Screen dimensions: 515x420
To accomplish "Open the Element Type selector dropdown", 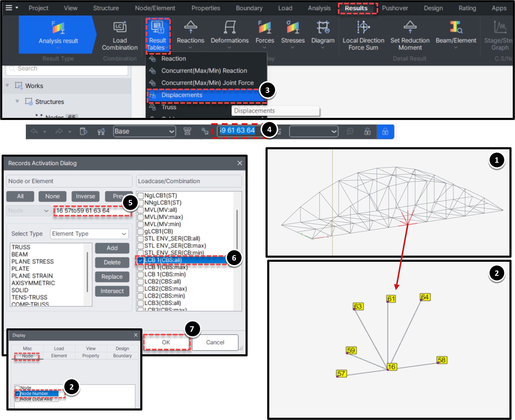I will point(89,234).
